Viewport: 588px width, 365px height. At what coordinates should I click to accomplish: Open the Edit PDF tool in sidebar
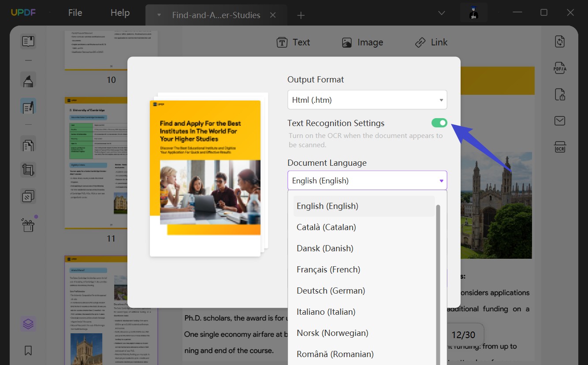(28, 107)
